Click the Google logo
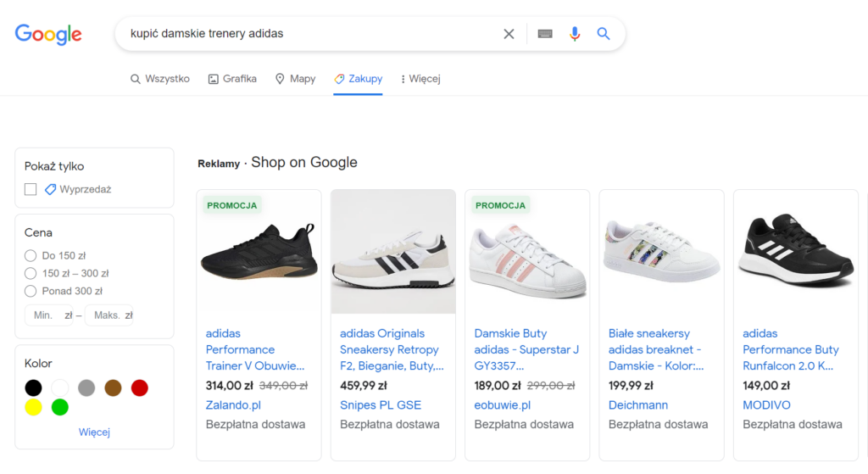Image resolution: width=868 pixels, height=474 pixels. pyautogui.click(x=48, y=34)
